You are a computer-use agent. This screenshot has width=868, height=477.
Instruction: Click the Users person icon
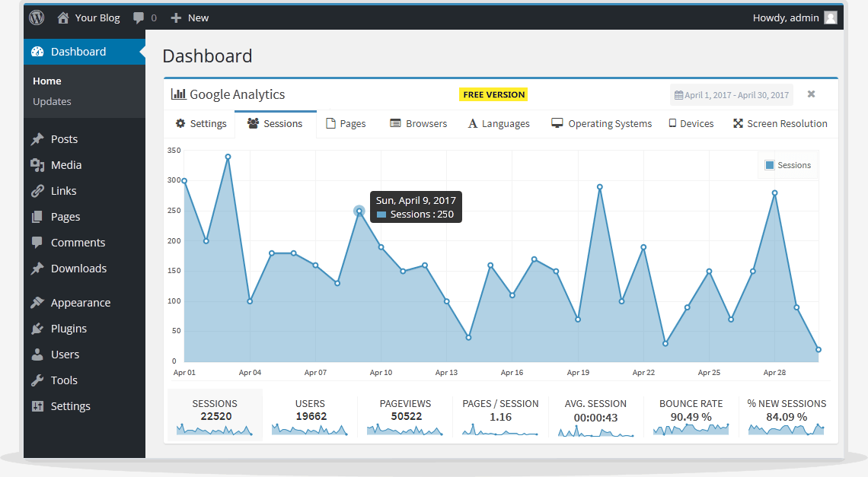[x=37, y=355]
